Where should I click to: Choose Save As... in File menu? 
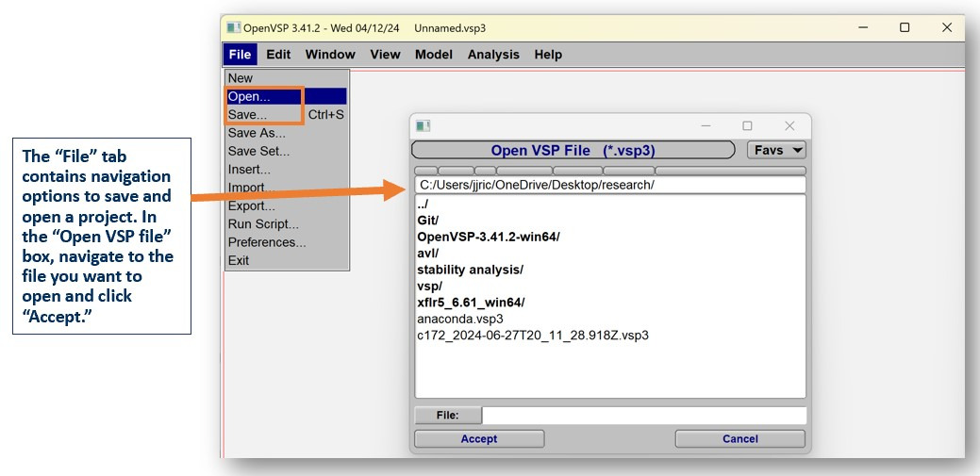point(256,133)
